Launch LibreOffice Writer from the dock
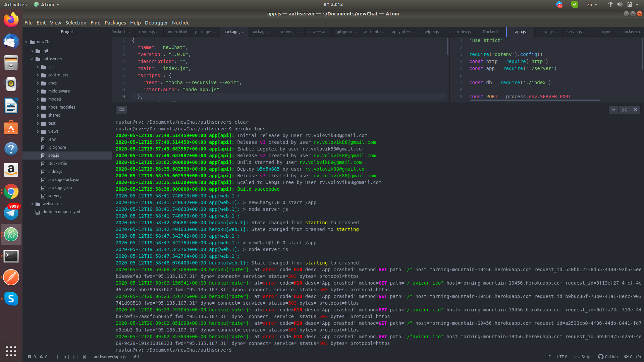This screenshot has height=362, width=644. [x=11, y=106]
